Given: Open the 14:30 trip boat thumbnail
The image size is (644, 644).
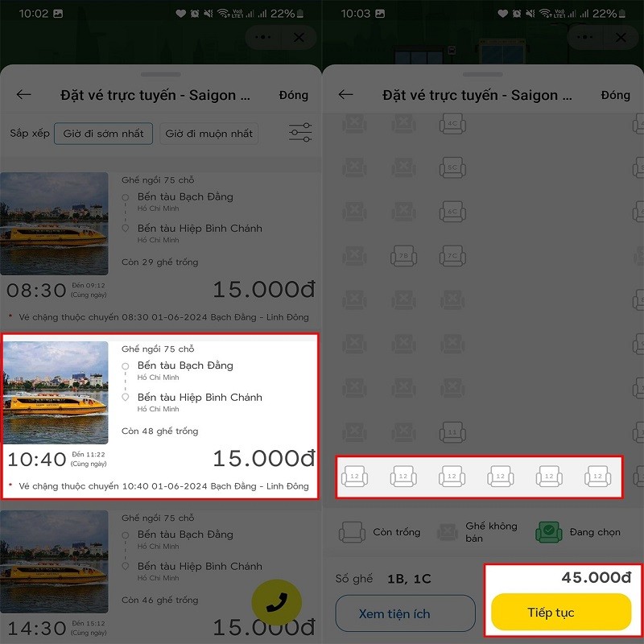Looking at the screenshot, I should (x=54, y=561).
